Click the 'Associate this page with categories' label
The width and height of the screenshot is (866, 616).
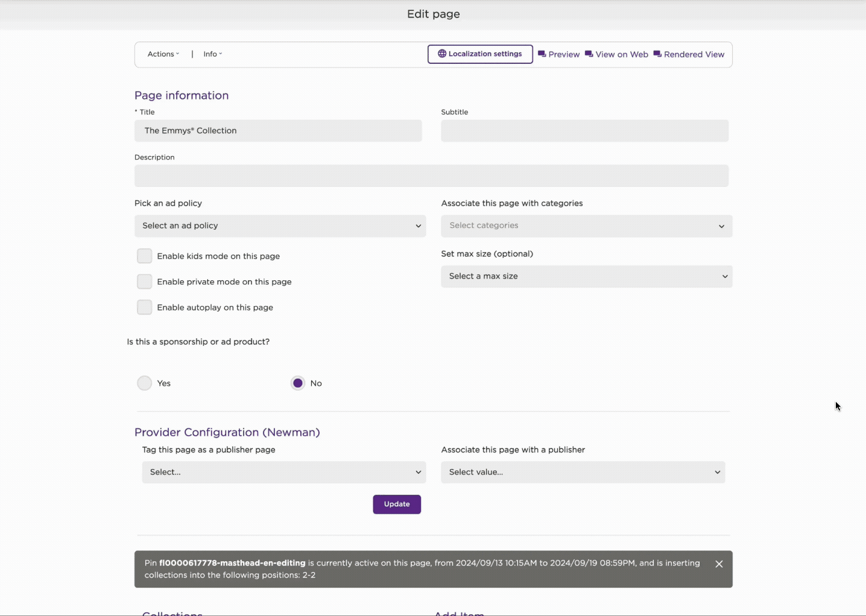point(512,203)
